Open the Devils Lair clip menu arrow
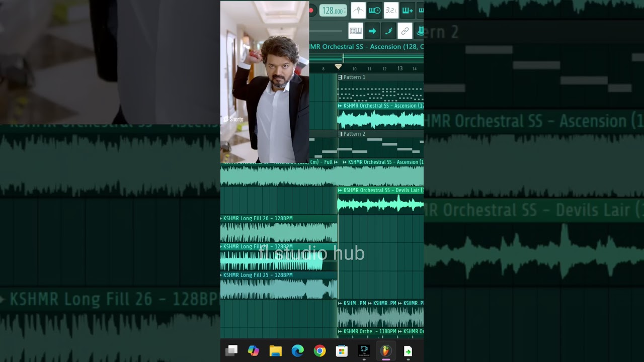This screenshot has width=644, height=362. (x=340, y=191)
